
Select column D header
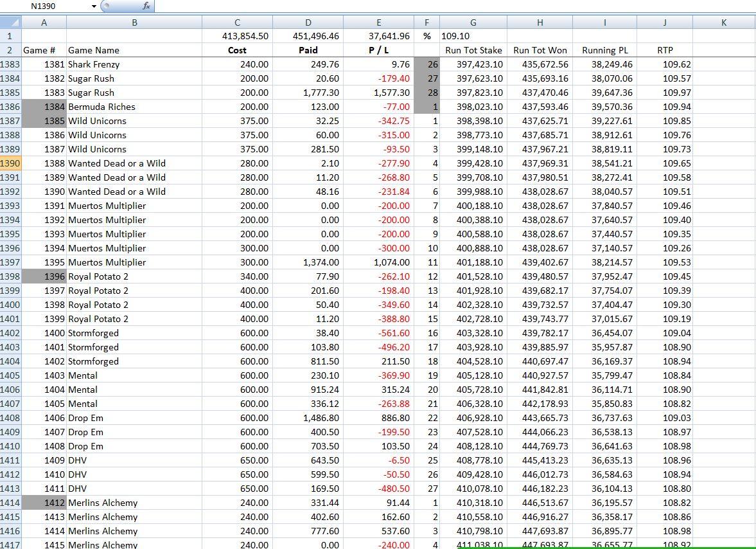308,22
